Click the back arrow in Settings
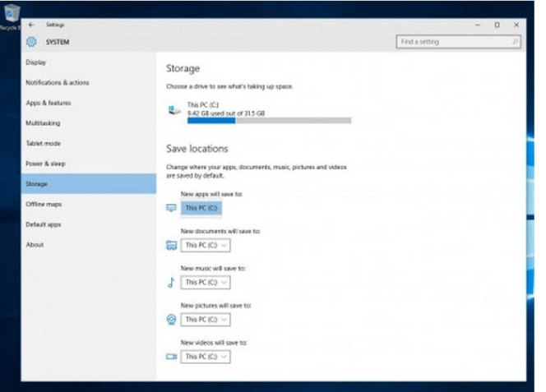This screenshot has width=546, height=392. point(31,25)
